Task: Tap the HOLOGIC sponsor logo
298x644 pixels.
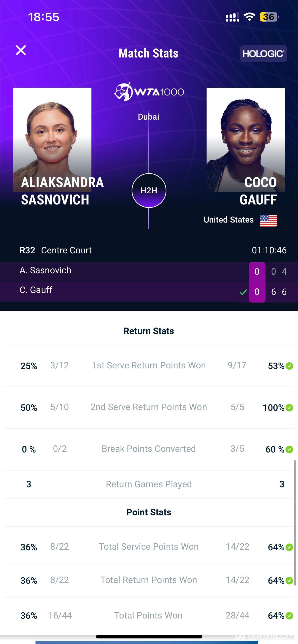Action: click(x=263, y=54)
